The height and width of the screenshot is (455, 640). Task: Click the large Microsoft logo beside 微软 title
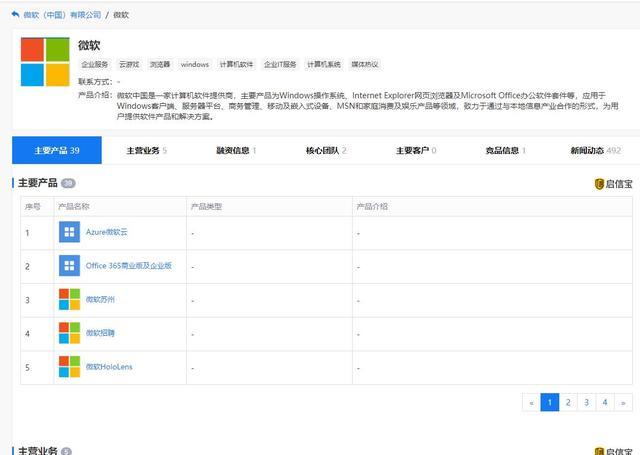pyautogui.click(x=45, y=62)
